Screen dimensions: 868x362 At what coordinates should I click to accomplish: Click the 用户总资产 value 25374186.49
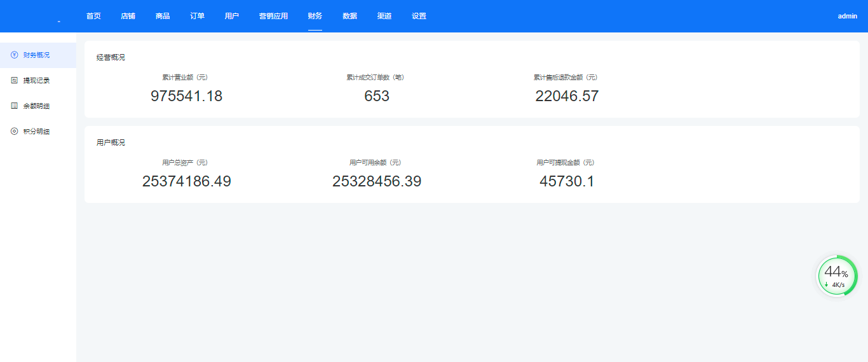(186, 181)
